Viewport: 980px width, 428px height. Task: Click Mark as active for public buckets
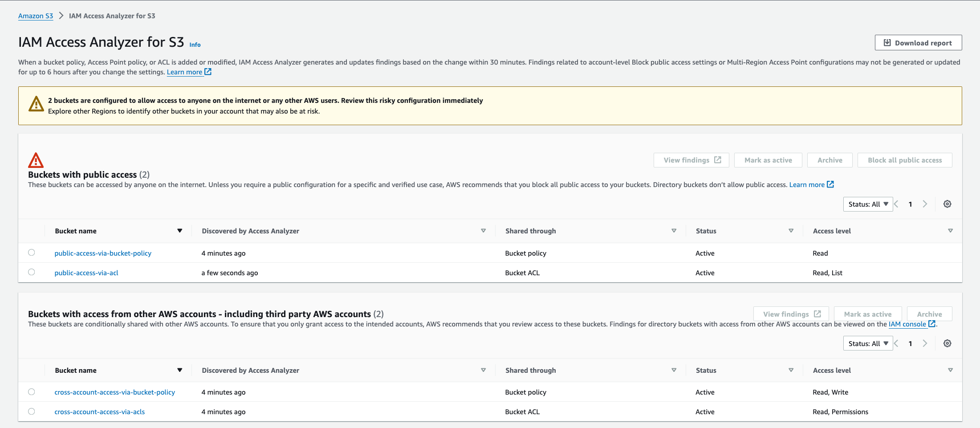[768, 160]
